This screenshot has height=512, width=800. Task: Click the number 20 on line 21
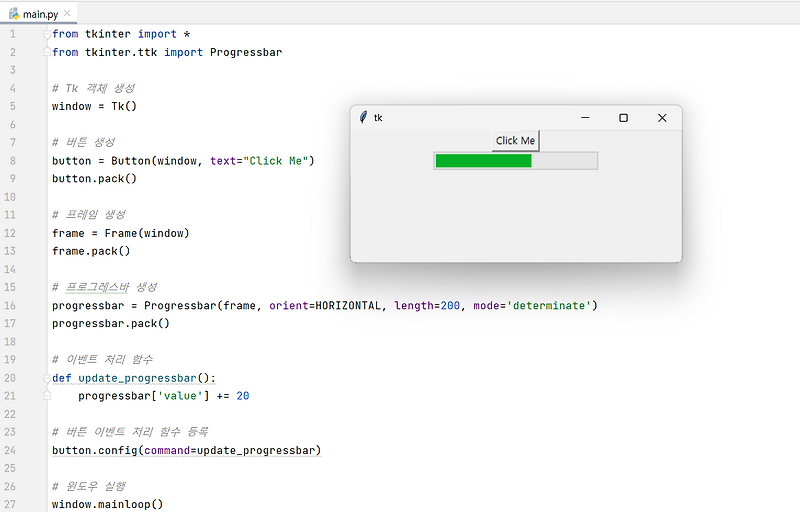point(243,396)
